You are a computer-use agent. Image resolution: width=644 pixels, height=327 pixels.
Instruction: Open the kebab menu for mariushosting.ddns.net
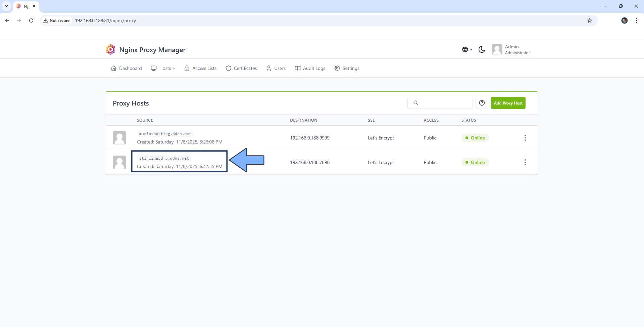(525, 138)
